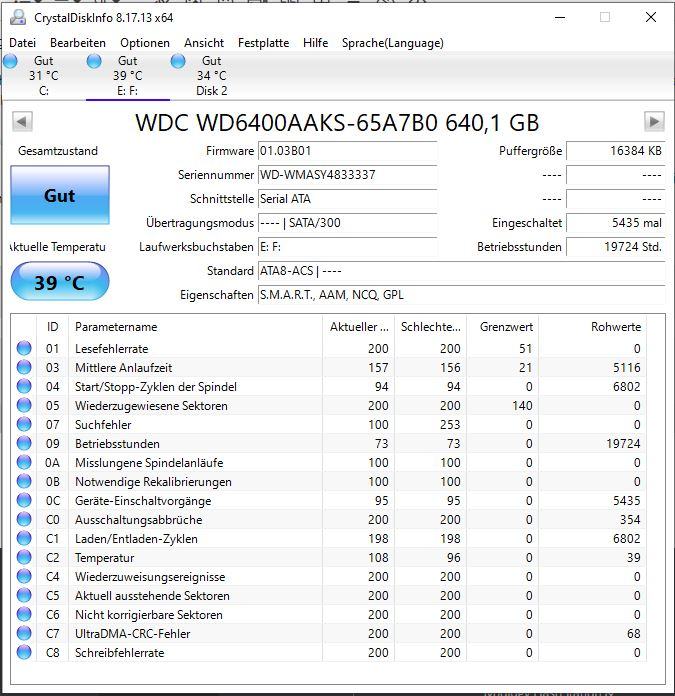The width and height of the screenshot is (675, 696).
Task: Minimize the CrystalDiskInfo window
Action: (560, 18)
